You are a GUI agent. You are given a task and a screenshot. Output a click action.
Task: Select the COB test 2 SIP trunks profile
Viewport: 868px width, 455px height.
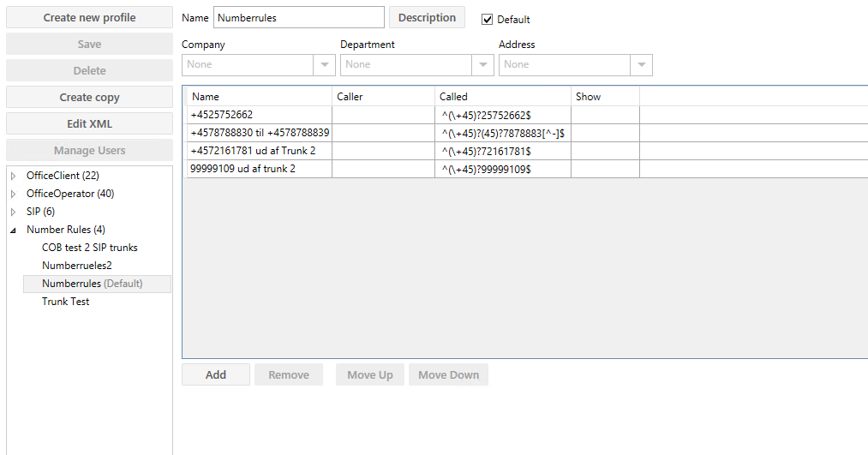tap(89, 248)
